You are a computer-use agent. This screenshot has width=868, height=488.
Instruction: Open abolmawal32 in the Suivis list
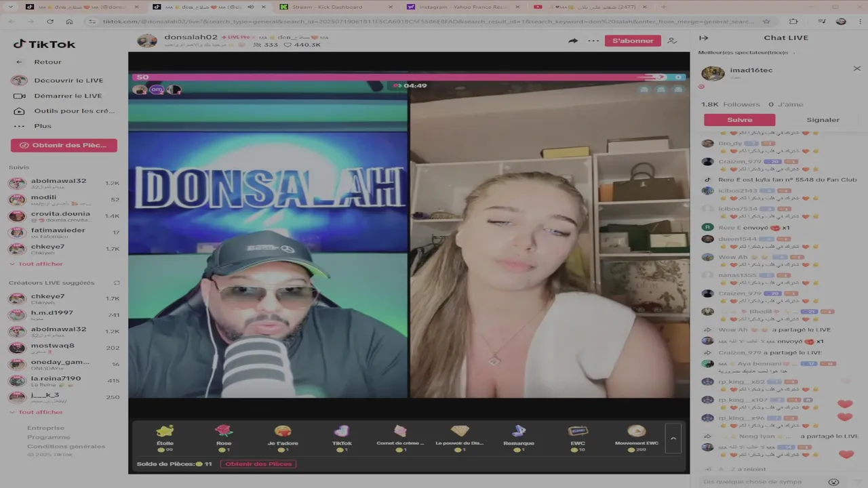64,184
